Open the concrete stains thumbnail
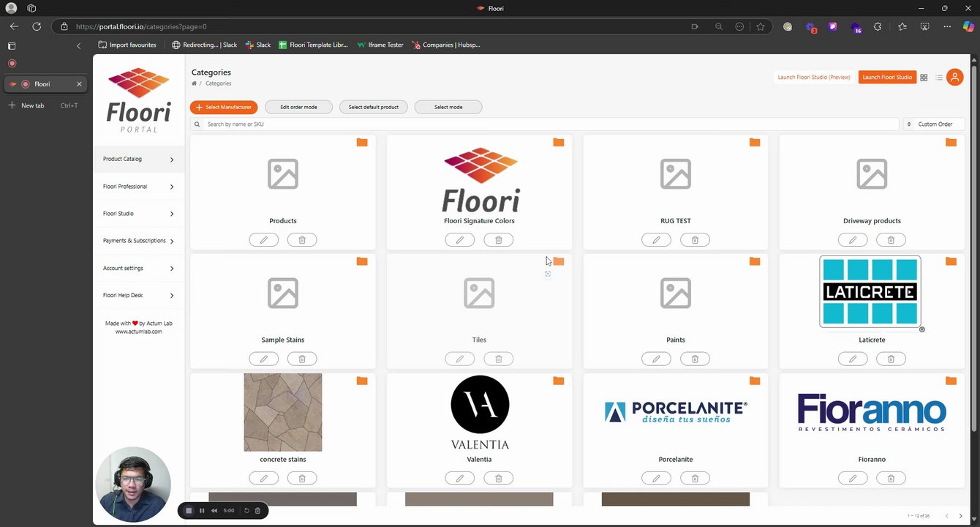980x527 pixels. [283, 413]
